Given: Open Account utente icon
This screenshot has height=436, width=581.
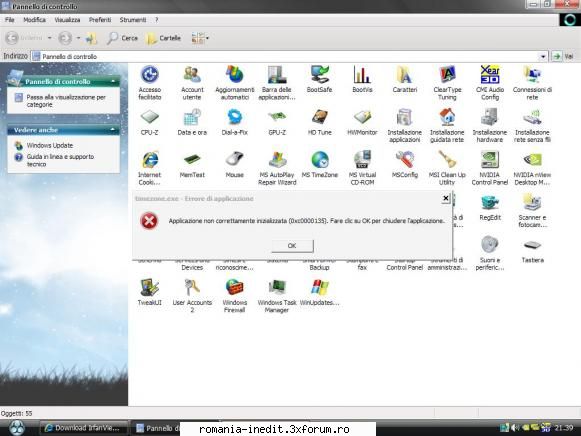Looking at the screenshot, I should [x=192, y=83].
